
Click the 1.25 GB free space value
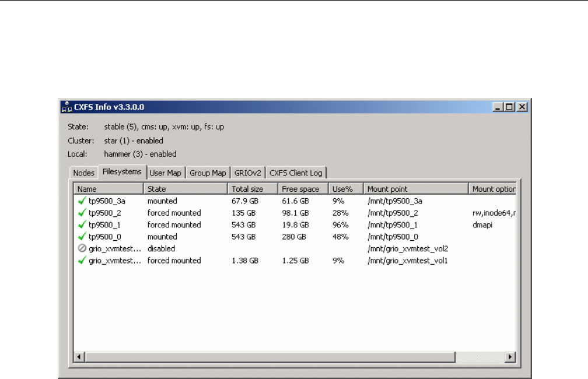(x=296, y=261)
